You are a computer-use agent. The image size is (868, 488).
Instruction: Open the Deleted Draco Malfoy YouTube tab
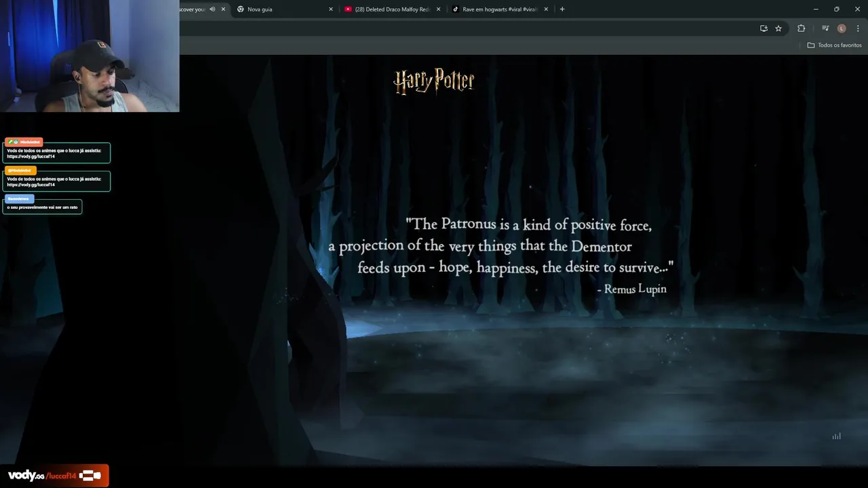[392, 9]
